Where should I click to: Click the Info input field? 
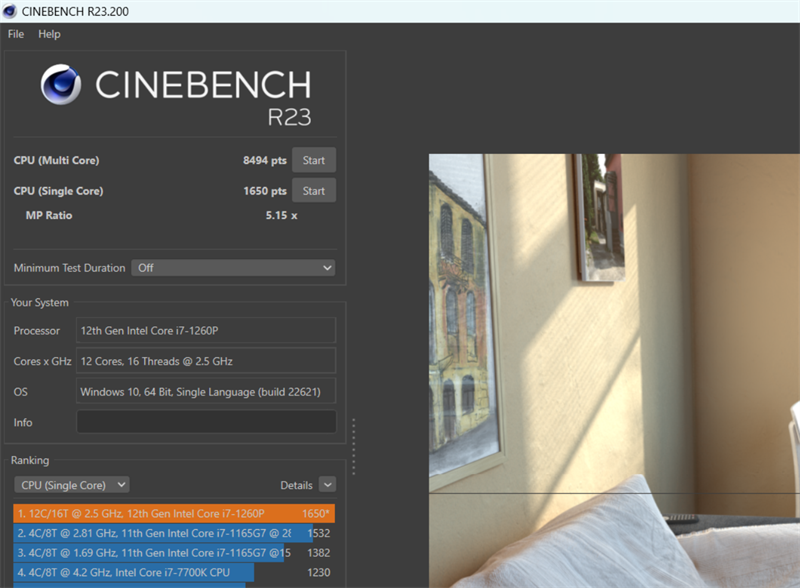pyautogui.click(x=206, y=422)
